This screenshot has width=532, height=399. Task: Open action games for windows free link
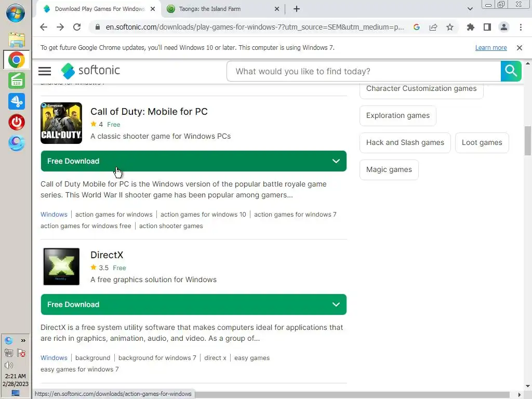pyautogui.click(x=86, y=226)
